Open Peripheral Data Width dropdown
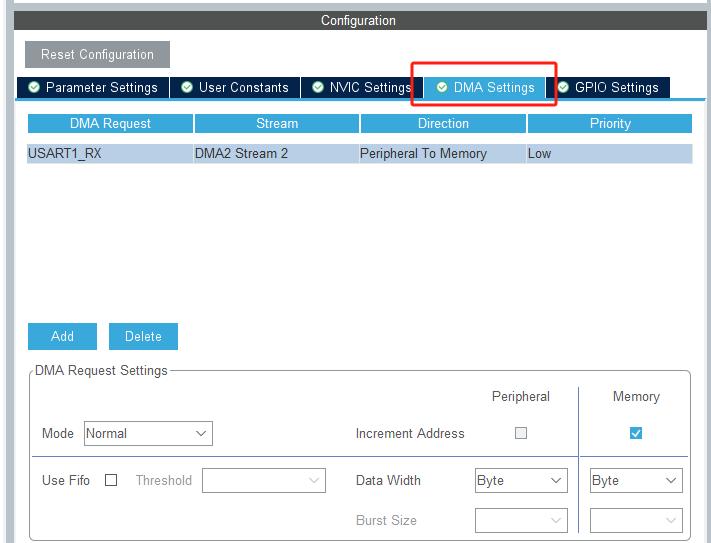The height and width of the screenshot is (543, 711). 521,480
